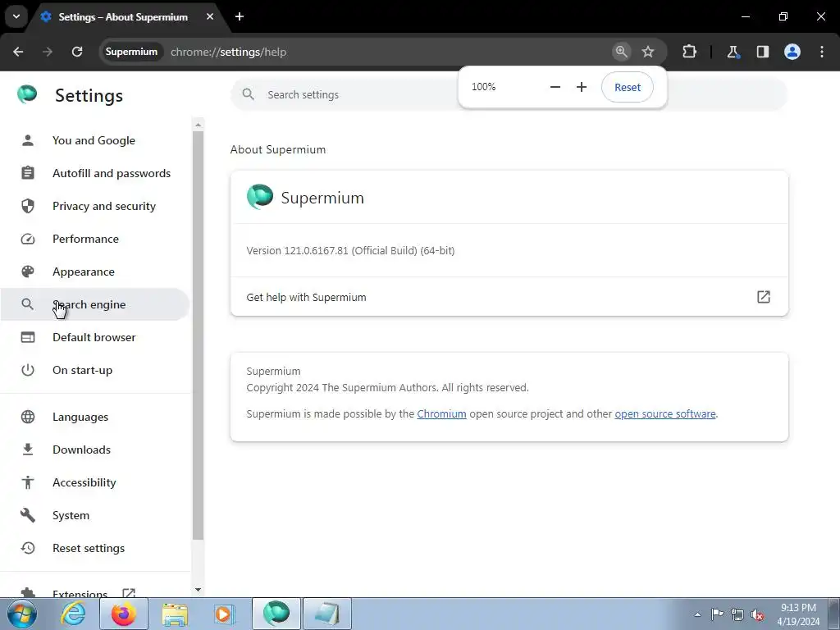Click the Supermium site chip in address bar
The height and width of the screenshot is (630, 840).
click(x=131, y=52)
